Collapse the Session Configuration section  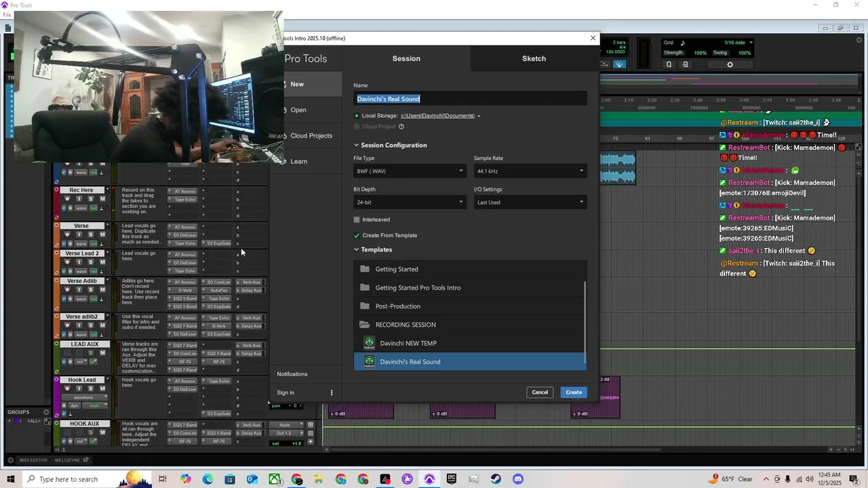(x=356, y=145)
